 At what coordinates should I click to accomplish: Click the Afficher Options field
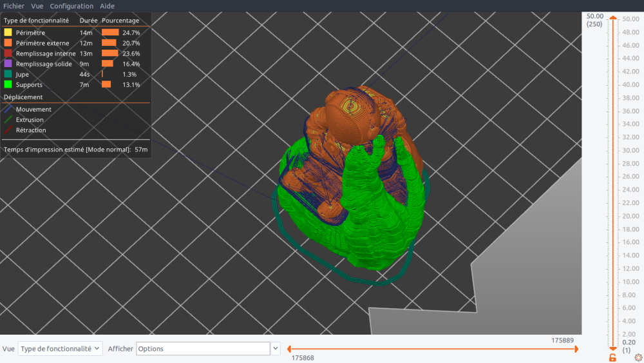(x=203, y=349)
